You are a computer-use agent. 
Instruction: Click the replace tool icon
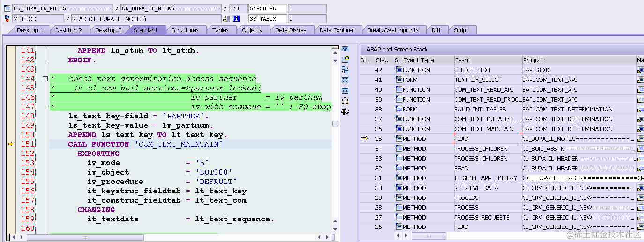pos(345,70)
